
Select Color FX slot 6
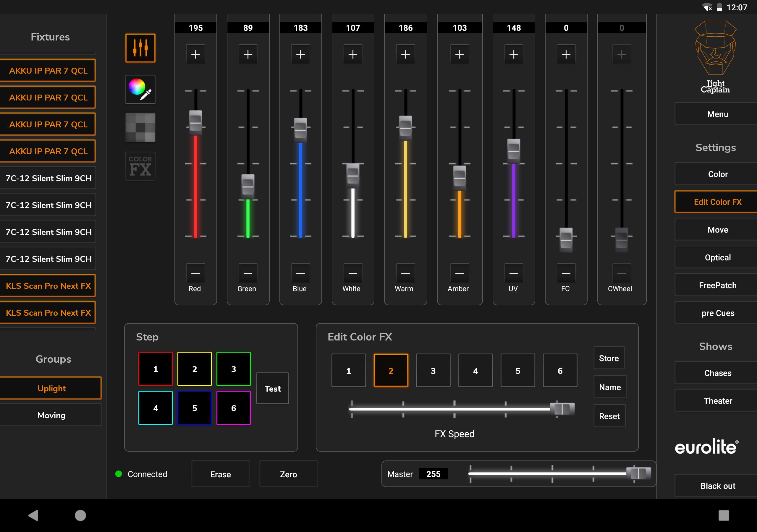pyautogui.click(x=560, y=371)
